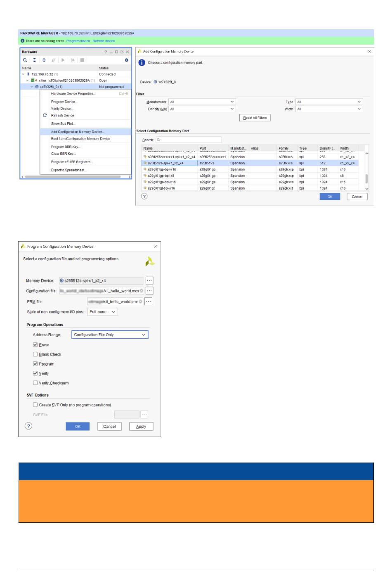
Task: Enable the Verify Checksum checkbox
Action: [x=35, y=383]
